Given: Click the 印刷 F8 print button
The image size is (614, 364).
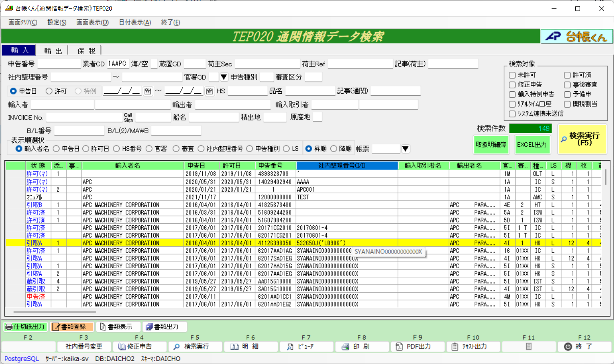Looking at the screenshot, I should (x=361, y=346).
